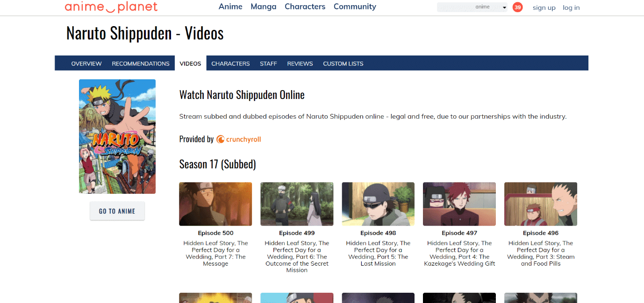Viewport: 644px width, 303px height.
Task: Open the Anime menu in the navbar
Action: point(230,7)
